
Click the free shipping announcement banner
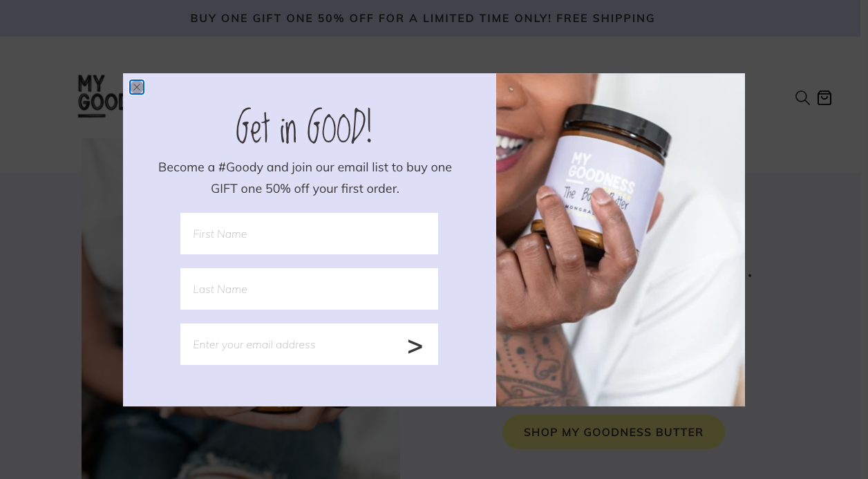(x=422, y=18)
